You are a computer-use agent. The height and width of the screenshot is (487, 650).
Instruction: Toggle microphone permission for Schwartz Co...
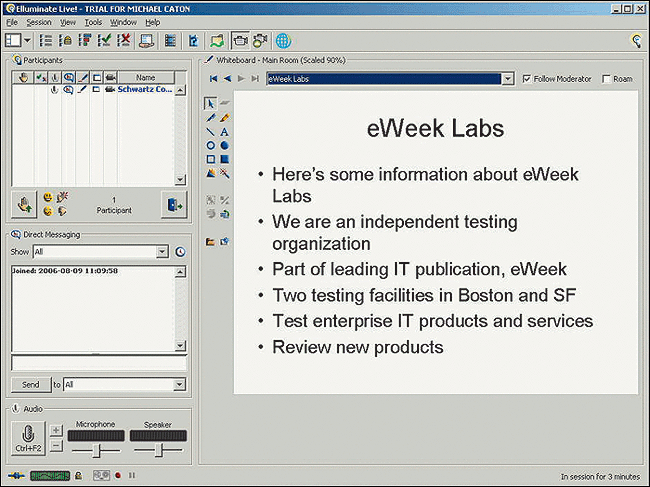(54, 90)
